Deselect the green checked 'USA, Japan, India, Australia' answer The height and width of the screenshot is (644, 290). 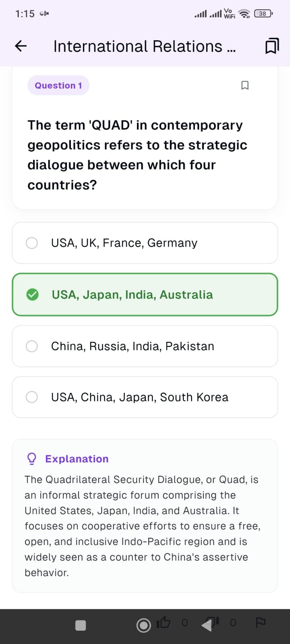pos(145,294)
